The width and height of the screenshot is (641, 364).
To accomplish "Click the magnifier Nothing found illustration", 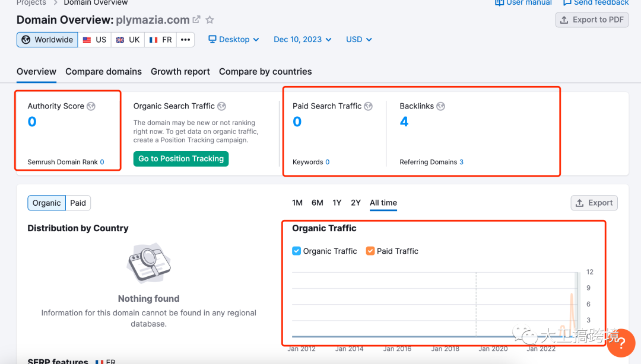I will click(x=149, y=263).
